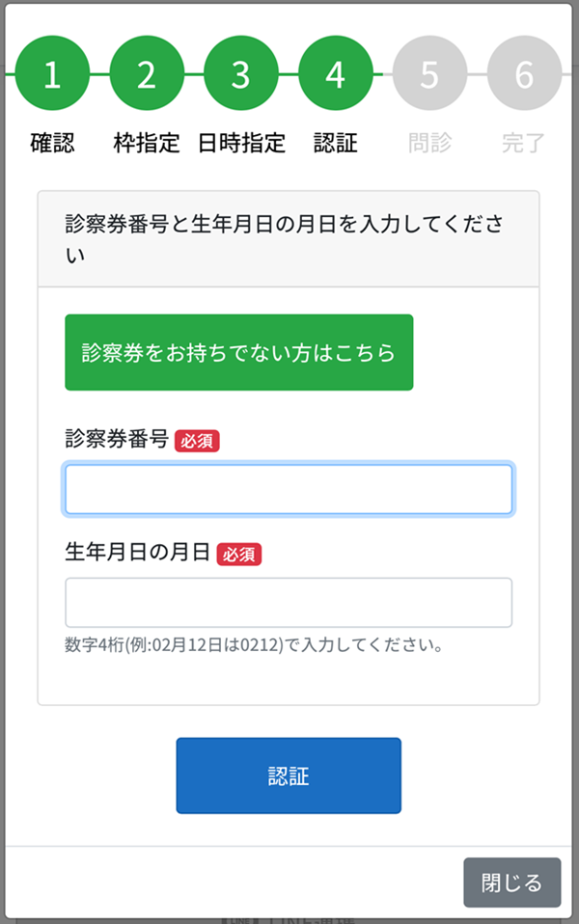
Task: Click the gray step 6 circle
Action: (524, 74)
